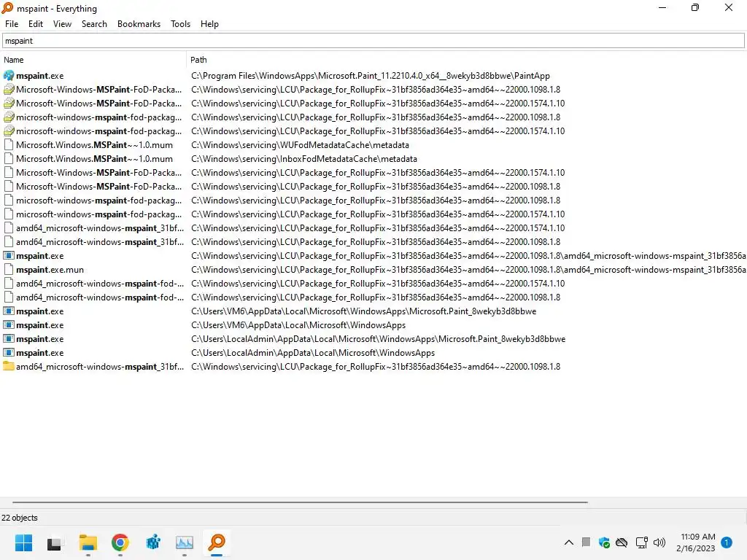Viewport: 747px width, 560px height.
Task: Click the OneDrive cloud tray icon
Action: [x=622, y=542]
